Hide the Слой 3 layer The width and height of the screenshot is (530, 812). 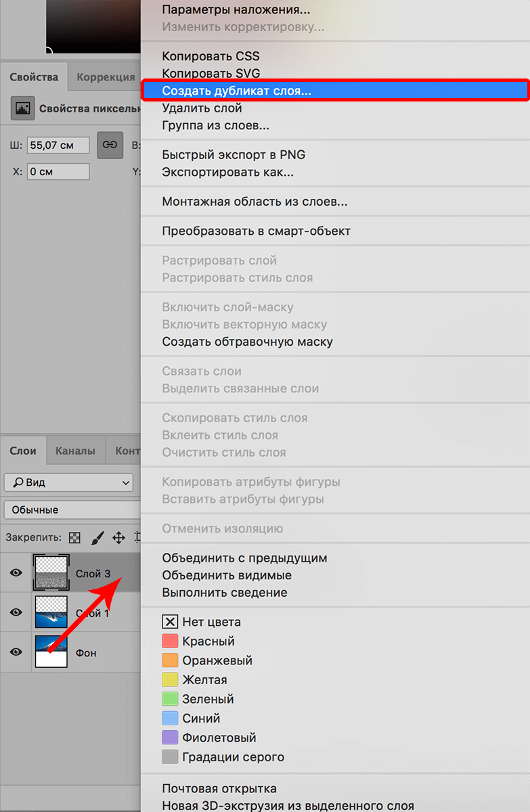[x=16, y=573]
